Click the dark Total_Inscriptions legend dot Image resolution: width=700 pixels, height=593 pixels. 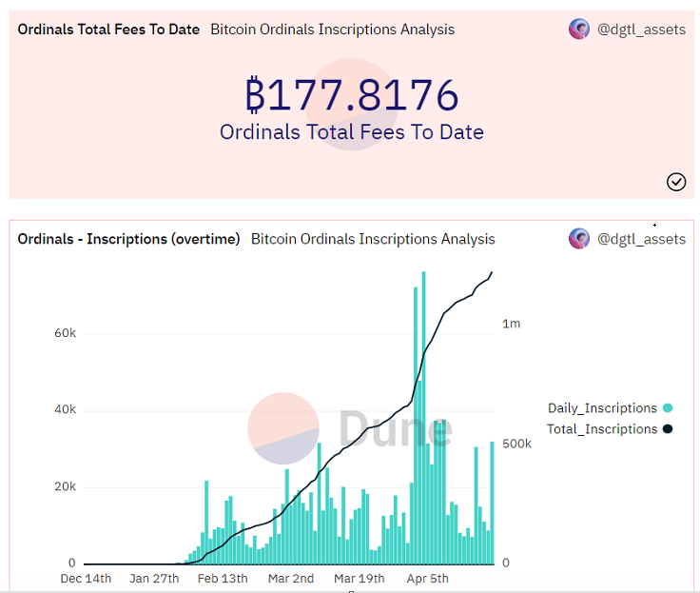668,429
